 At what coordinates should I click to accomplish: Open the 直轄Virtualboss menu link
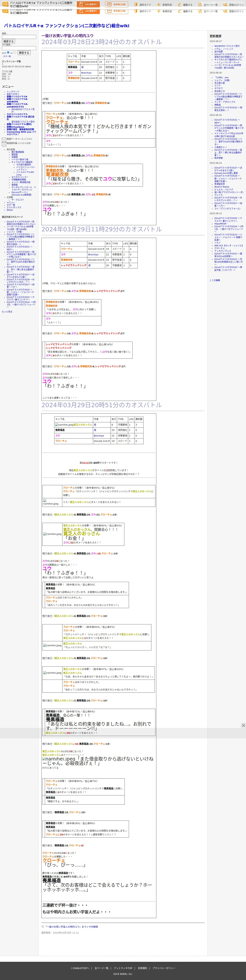click(15, 127)
